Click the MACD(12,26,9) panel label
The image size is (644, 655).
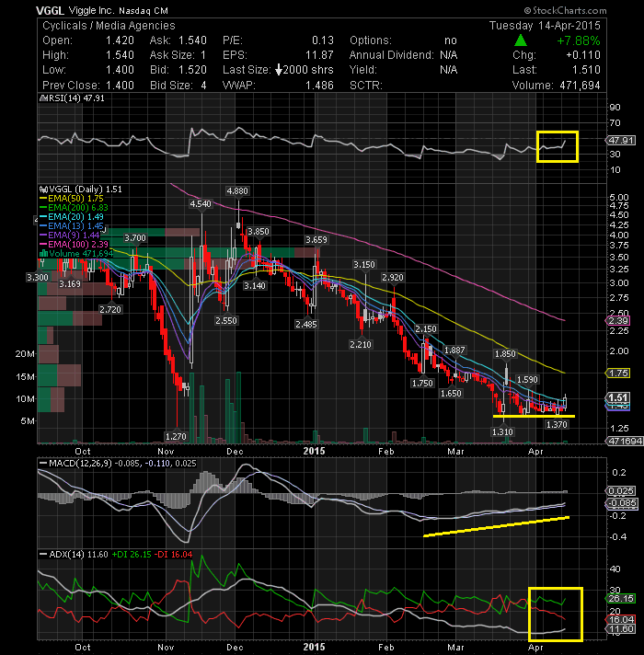[81, 464]
